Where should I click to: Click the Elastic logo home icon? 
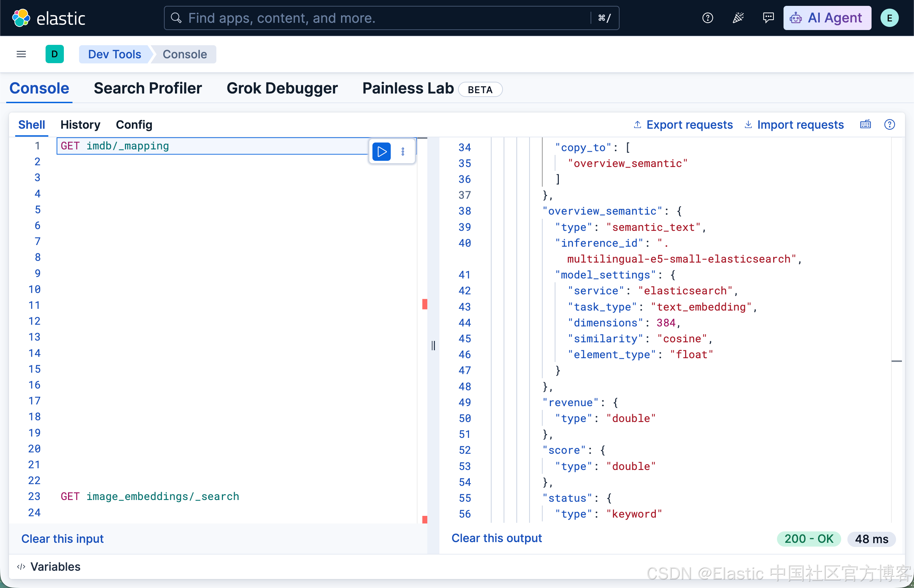click(x=21, y=18)
